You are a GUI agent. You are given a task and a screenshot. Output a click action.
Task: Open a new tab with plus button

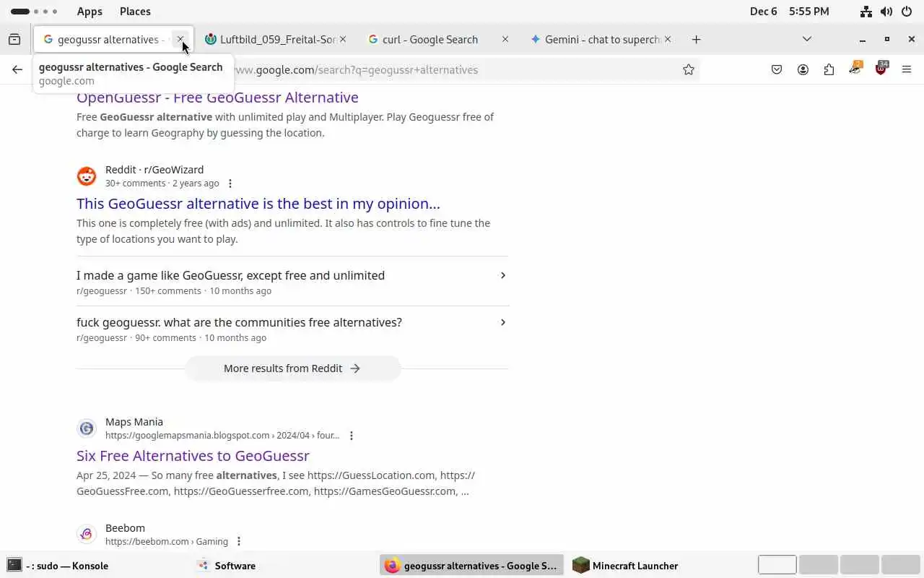tap(696, 40)
